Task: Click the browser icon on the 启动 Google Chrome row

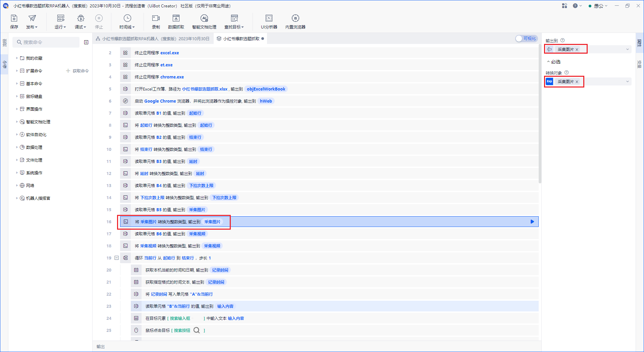Action: pyautogui.click(x=125, y=101)
